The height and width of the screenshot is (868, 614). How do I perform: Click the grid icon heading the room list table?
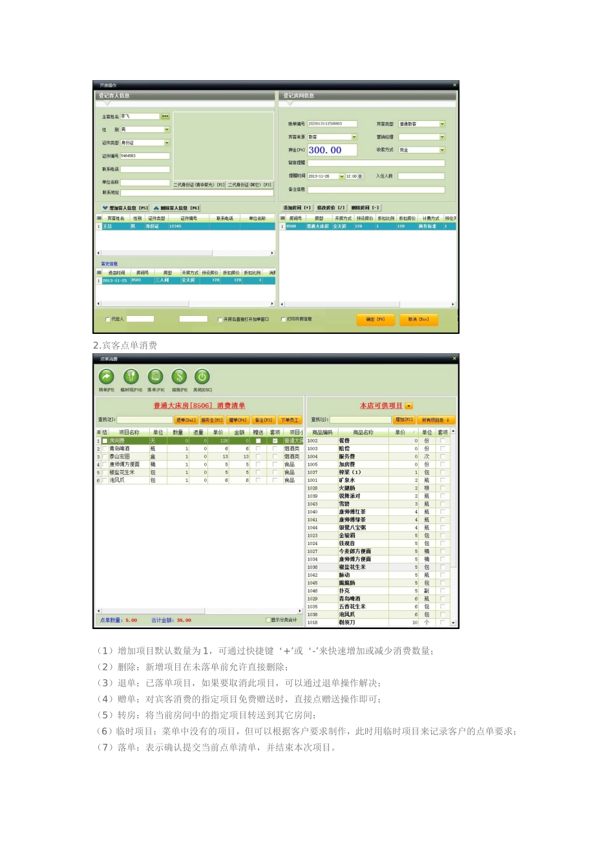pyautogui.click(x=282, y=218)
